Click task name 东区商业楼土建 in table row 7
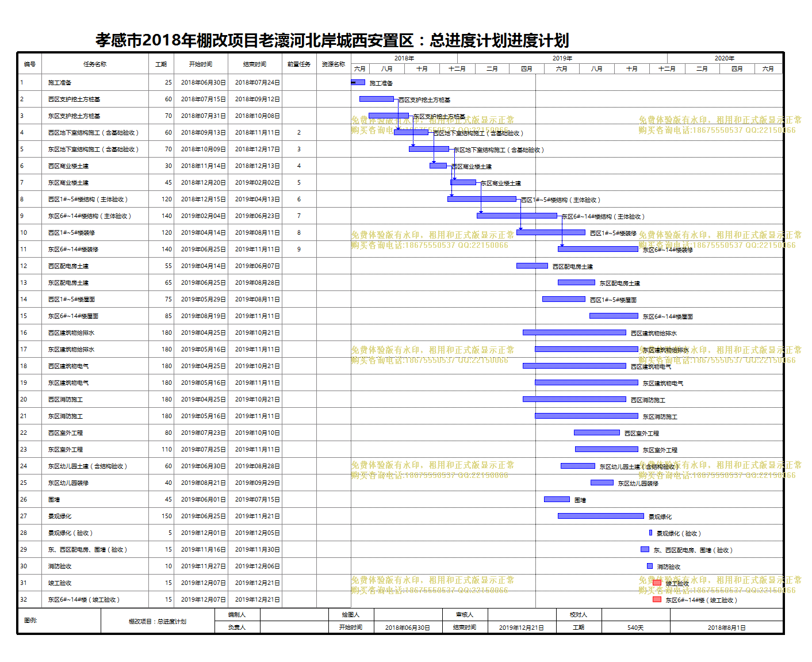This screenshot has height=662, width=812. (68, 183)
